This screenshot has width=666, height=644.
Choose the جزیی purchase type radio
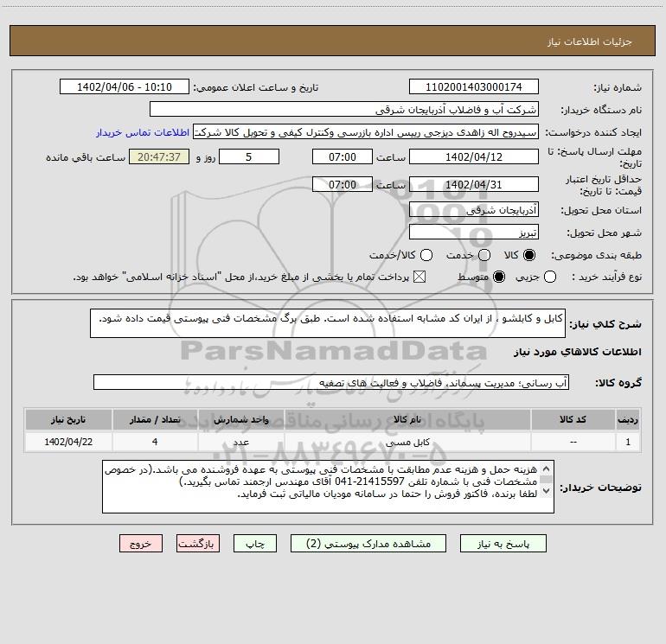tap(550, 277)
